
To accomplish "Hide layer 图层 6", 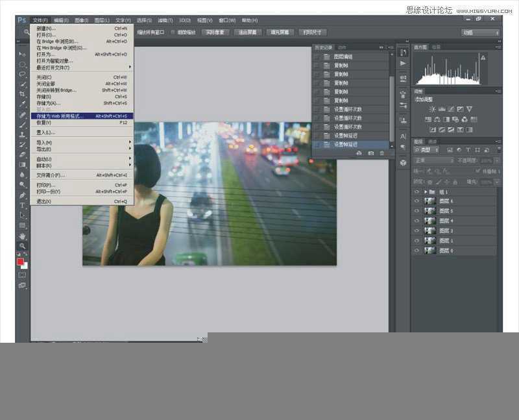I will 416,201.
